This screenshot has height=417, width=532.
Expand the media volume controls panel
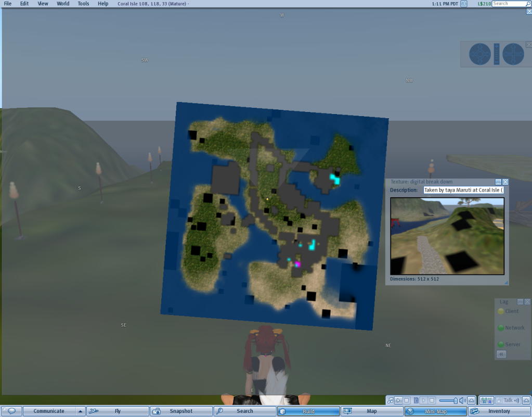pos(471,400)
